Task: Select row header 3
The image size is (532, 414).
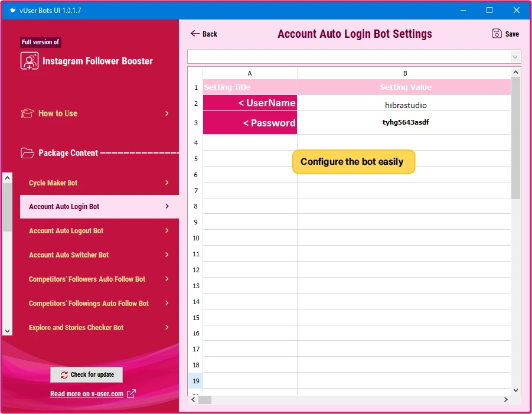Action: (x=196, y=123)
